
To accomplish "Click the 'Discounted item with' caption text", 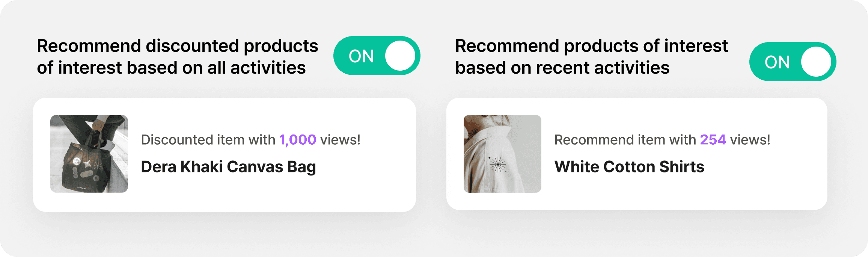I will coord(208,140).
